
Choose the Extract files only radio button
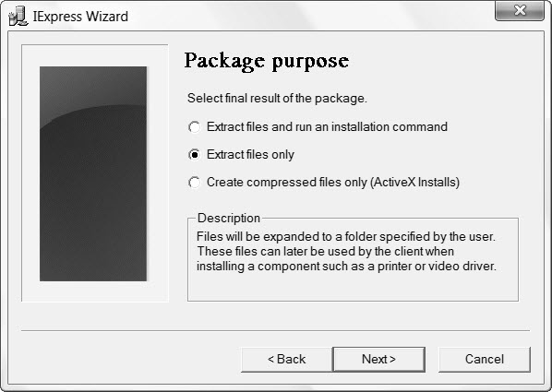tap(195, 154)
